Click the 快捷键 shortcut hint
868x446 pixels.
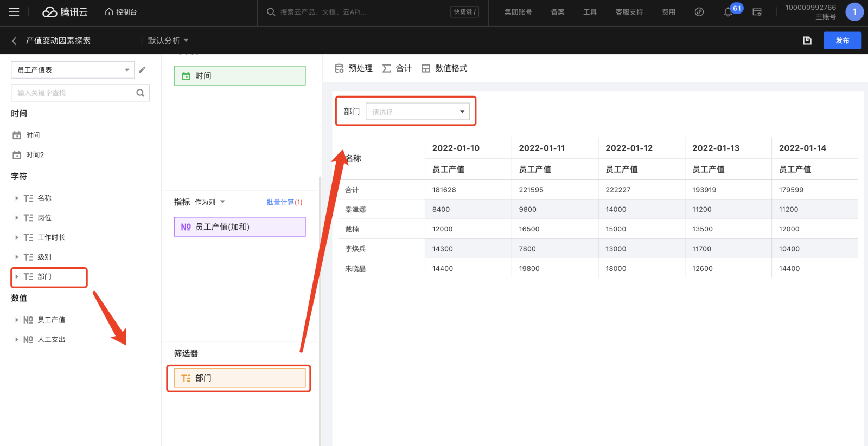click(464, 12)
